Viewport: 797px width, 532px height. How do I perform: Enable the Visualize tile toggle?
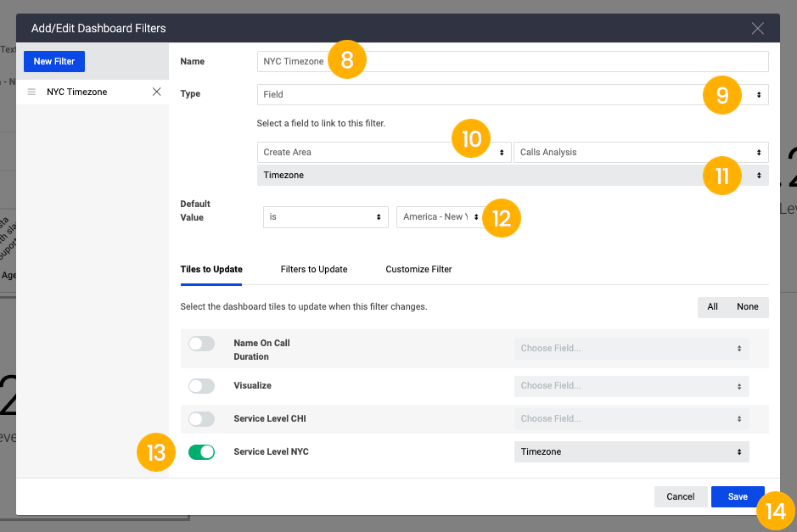(x=202, y=386)
